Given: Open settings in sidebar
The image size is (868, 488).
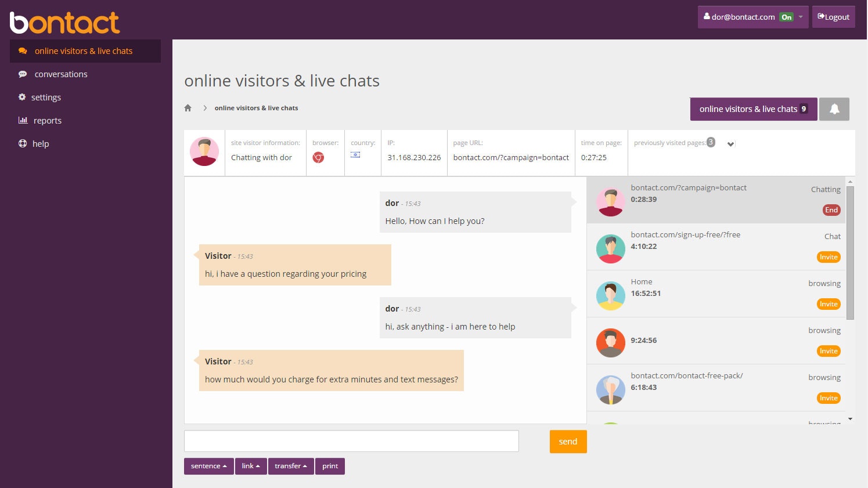Looking at the screenshot, I should click(x=46, y=97).
